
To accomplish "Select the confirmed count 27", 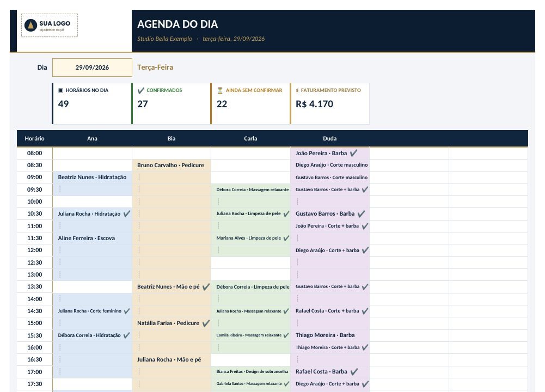I will coord(143,104).
